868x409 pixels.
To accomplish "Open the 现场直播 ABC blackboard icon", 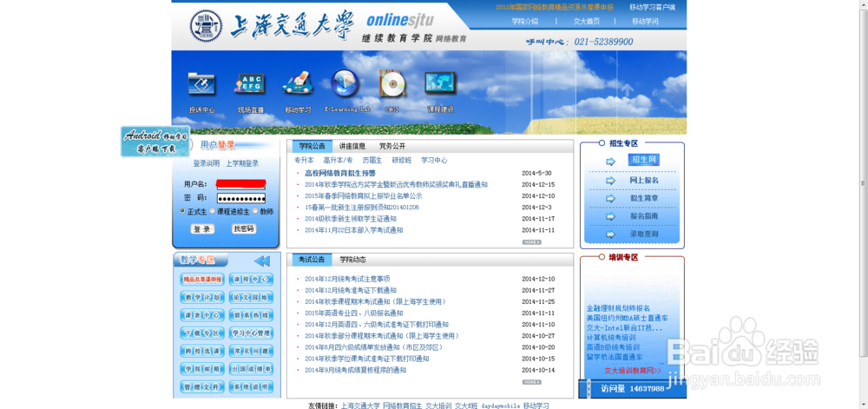I will 250,84.
